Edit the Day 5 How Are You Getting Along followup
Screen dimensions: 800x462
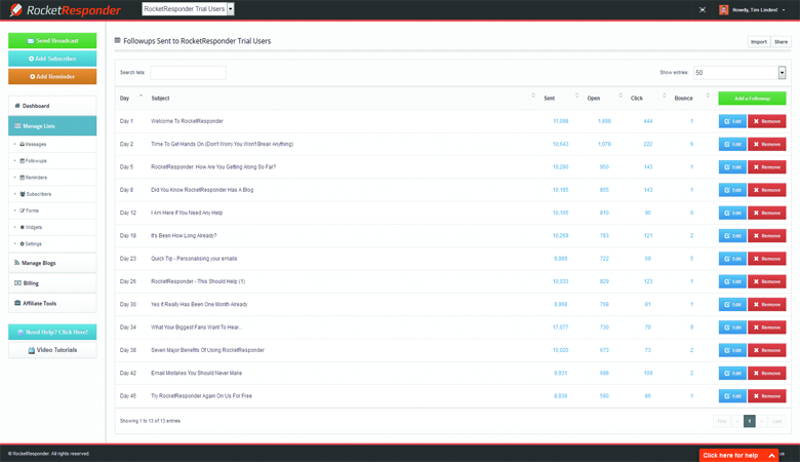point(732,167)
